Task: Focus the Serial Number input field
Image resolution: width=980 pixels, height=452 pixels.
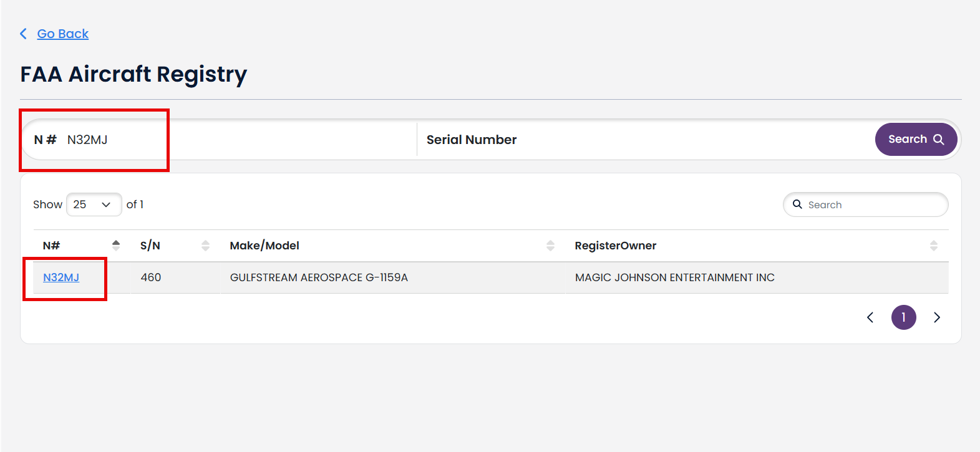Action: tap(645, 140)
